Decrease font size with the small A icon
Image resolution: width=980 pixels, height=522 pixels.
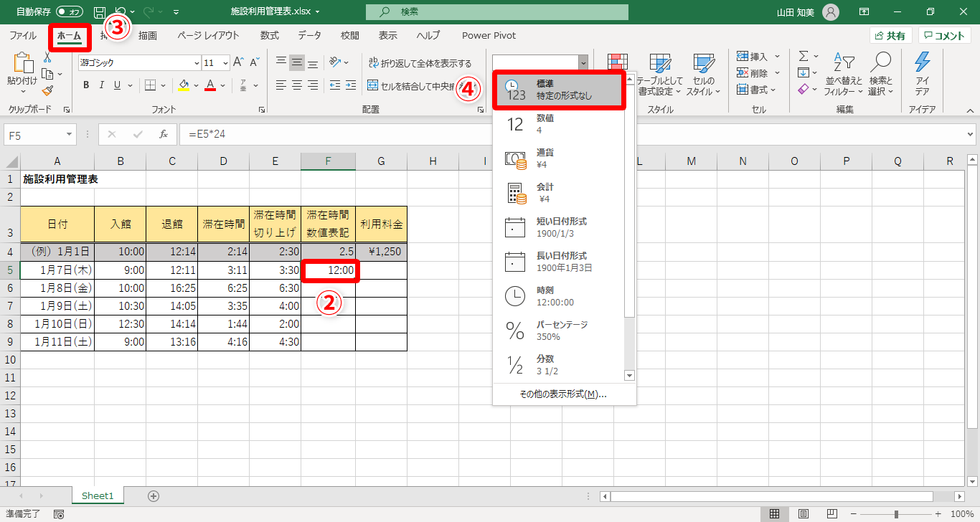point(255,62)
